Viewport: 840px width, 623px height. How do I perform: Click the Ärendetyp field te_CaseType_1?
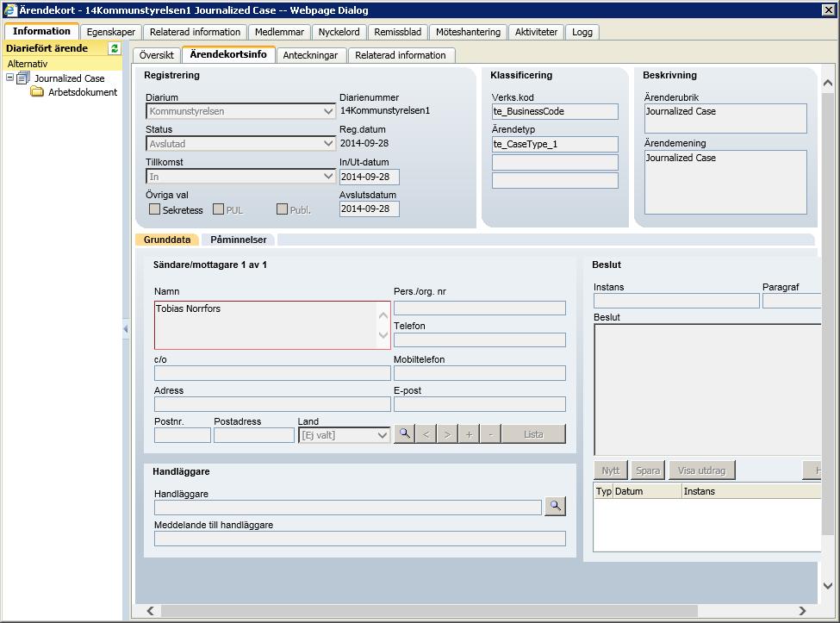coord(555,144)
